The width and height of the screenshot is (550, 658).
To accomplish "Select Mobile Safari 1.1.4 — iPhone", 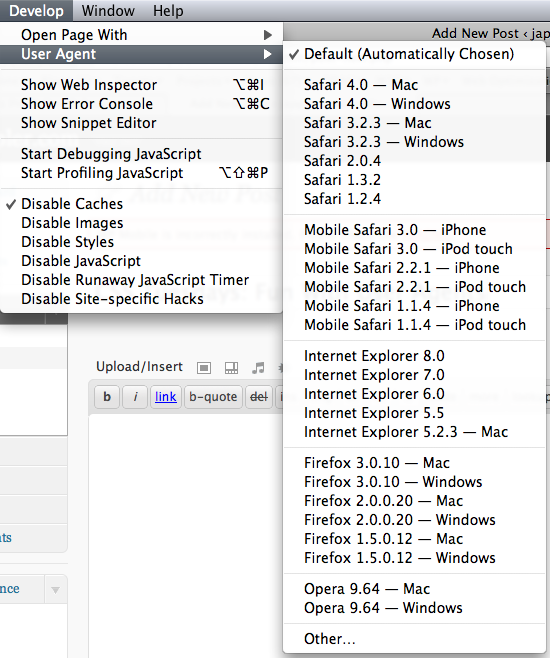I will (x=414, y=306).
